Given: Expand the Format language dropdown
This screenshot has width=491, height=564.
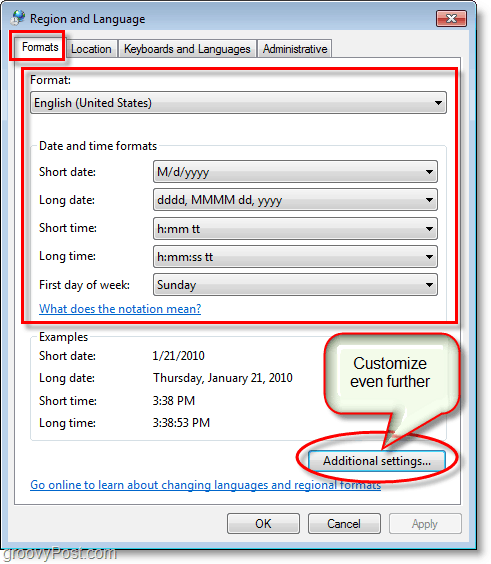Looking at the screenshot, I should 438,103.
